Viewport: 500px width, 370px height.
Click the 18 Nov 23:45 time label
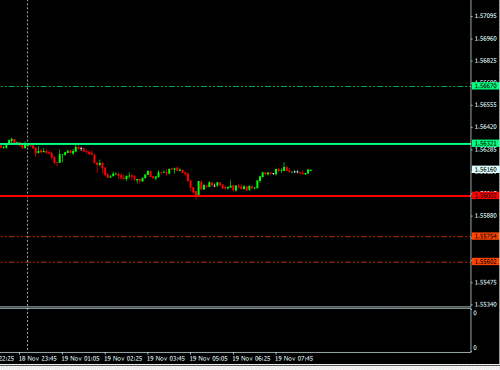38,359
